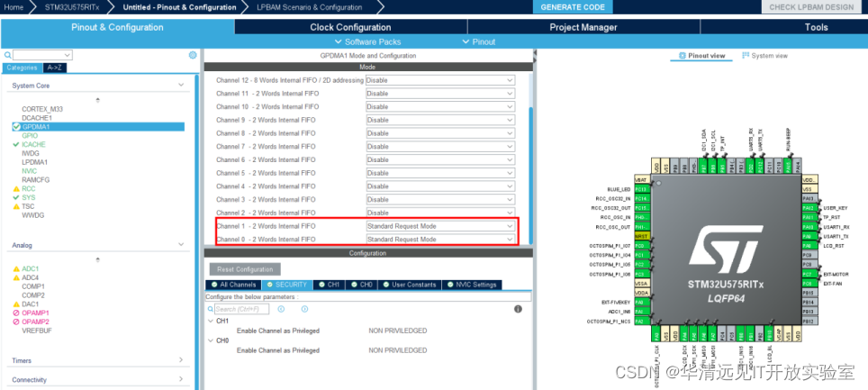Viewport: 868px width, 390px height.
Task: Click the Reset Configuration button
Action: (245, 269)
